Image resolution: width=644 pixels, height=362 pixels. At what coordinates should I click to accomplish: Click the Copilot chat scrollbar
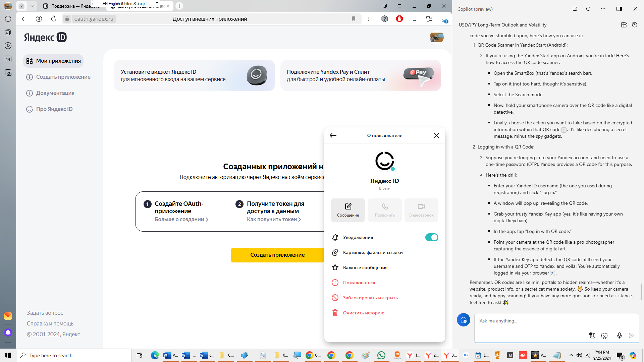click(x=641, y=292)
